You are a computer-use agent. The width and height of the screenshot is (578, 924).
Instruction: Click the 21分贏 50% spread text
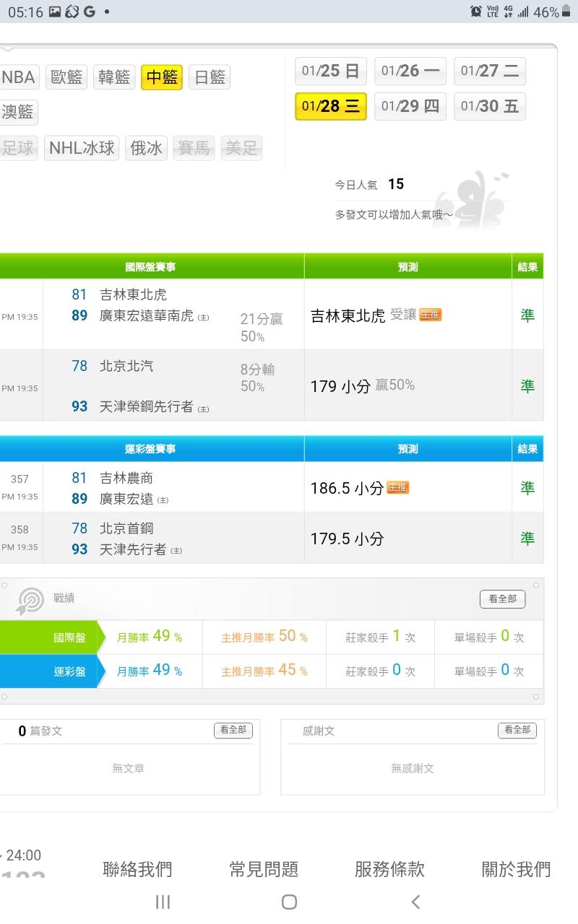click(x=262, y=327)
